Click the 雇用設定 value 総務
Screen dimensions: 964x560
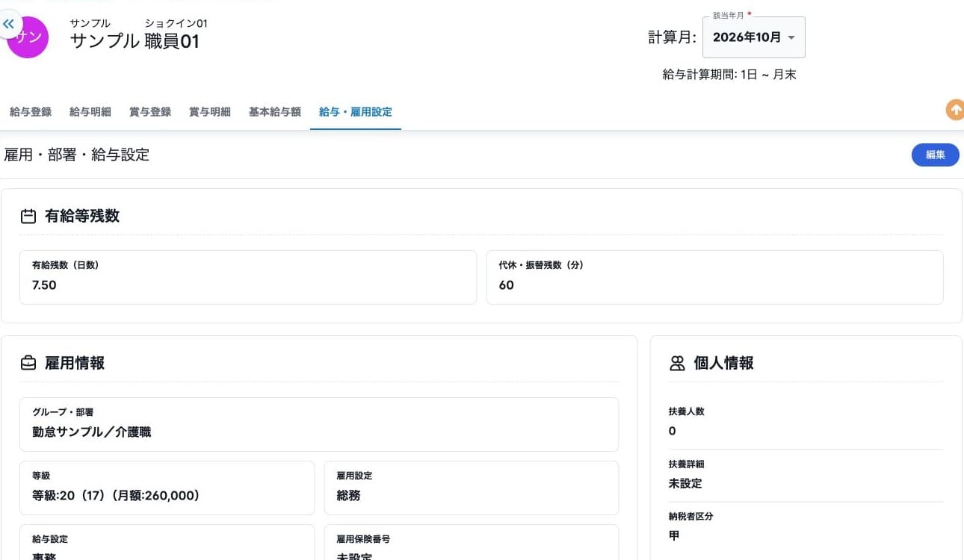point(349,495)
